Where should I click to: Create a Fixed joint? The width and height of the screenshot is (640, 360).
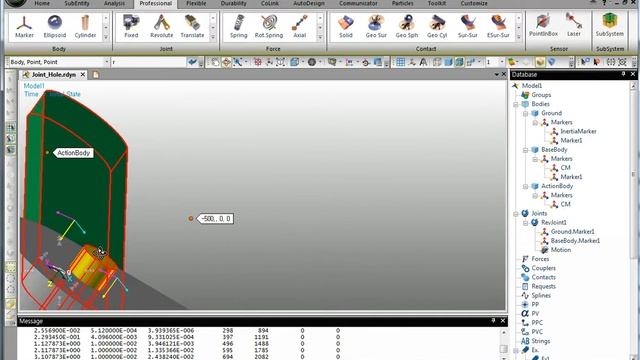click(131, 27)
